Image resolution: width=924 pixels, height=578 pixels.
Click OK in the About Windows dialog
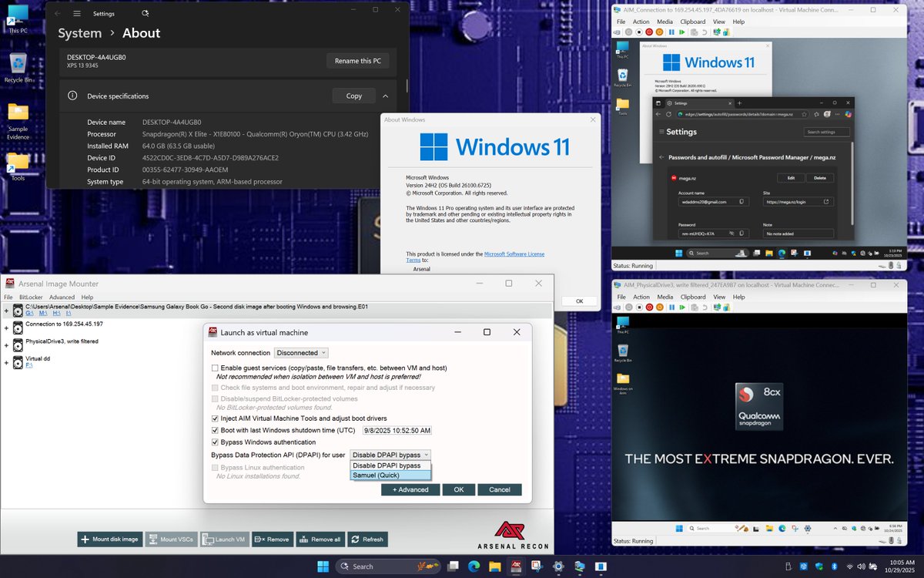579,301
